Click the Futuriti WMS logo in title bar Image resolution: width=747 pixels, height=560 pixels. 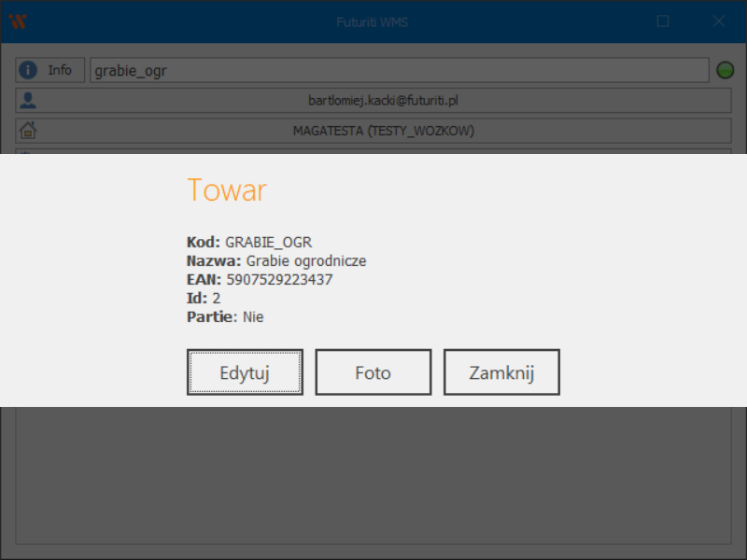pos(17,21)
